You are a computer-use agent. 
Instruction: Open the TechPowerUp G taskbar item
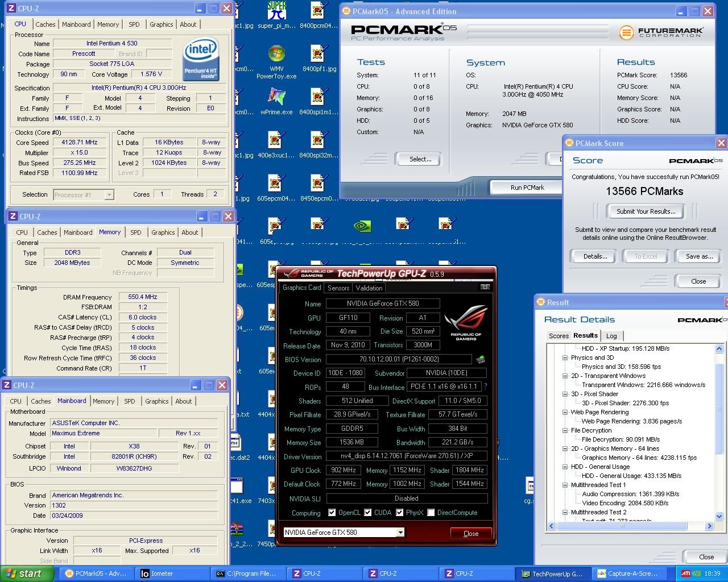(x=552, y=573)
